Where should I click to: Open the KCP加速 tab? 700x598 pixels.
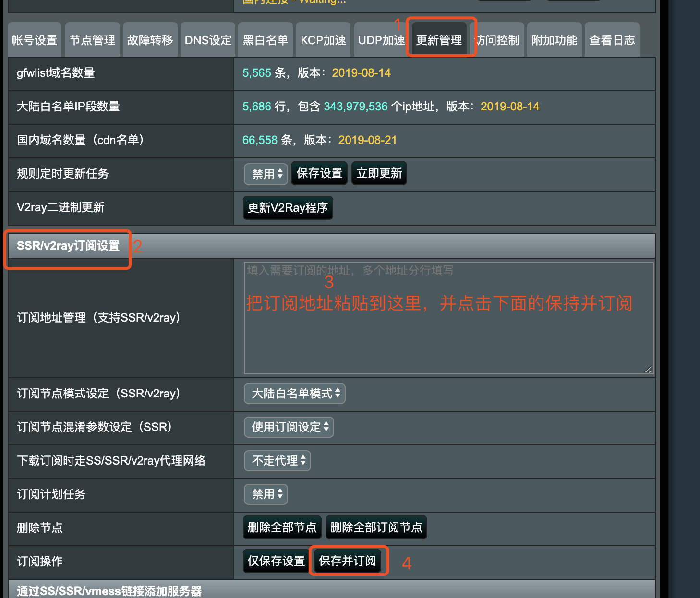coord(323,40)
